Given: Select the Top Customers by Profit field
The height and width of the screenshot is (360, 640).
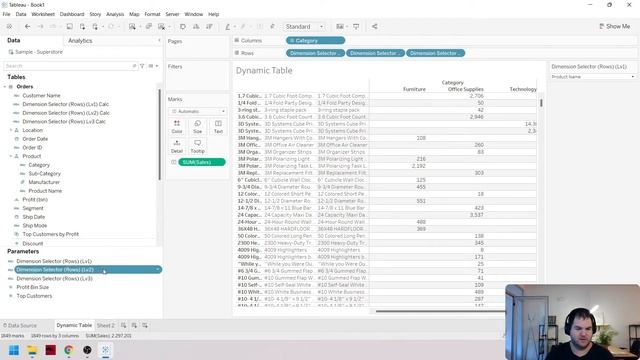Looking at the screenshot, I should [x=51, y=234].
